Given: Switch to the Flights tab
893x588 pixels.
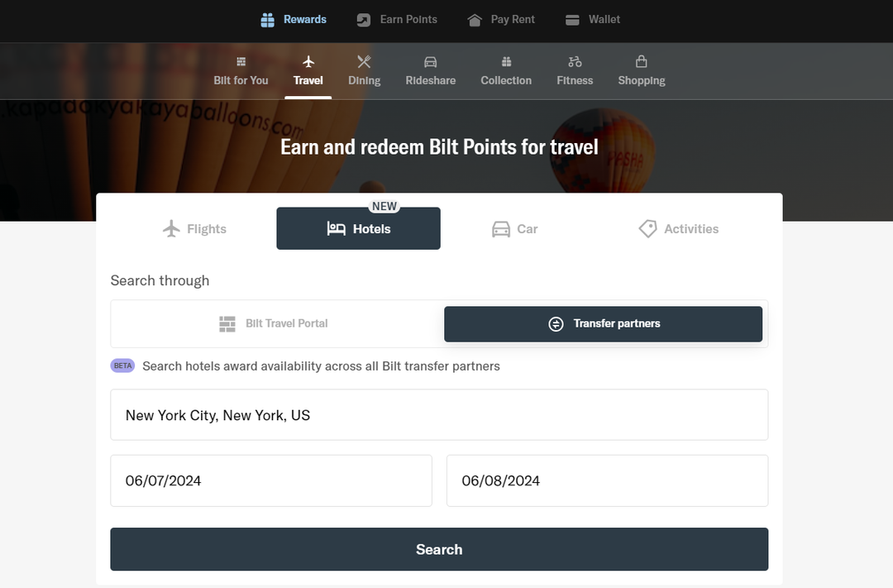Looking at the screenshot, I should [194, 228].
